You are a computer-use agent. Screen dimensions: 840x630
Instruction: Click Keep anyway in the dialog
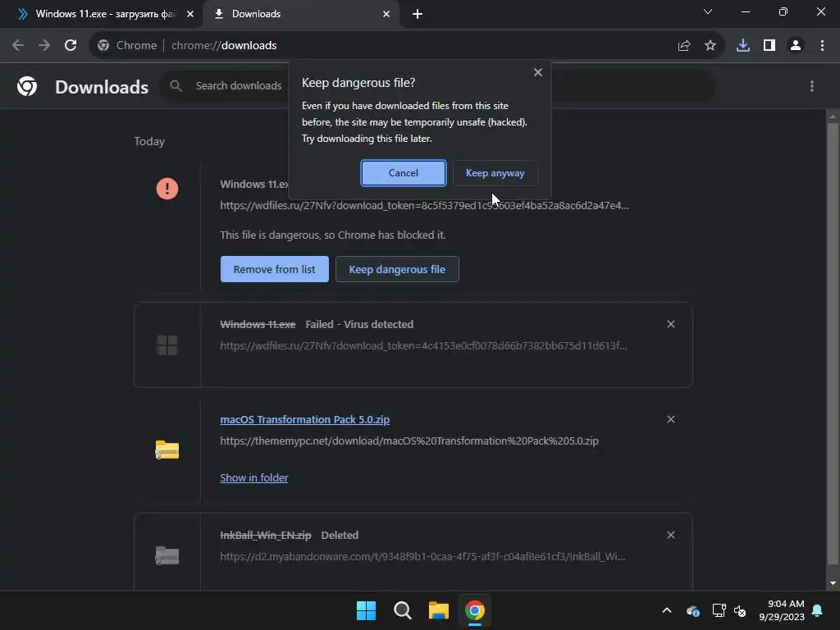tap(495, 173)
